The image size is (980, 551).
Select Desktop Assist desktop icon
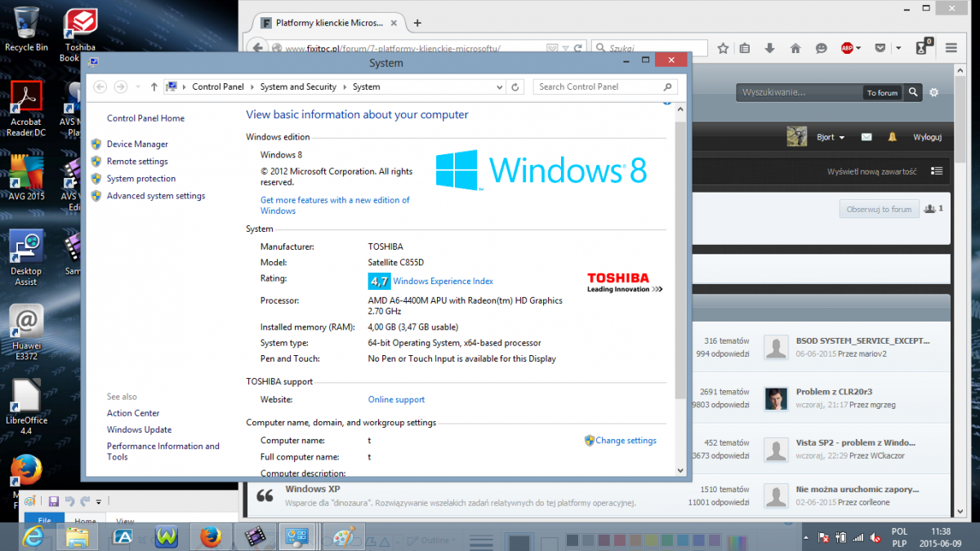pos(26,257)
